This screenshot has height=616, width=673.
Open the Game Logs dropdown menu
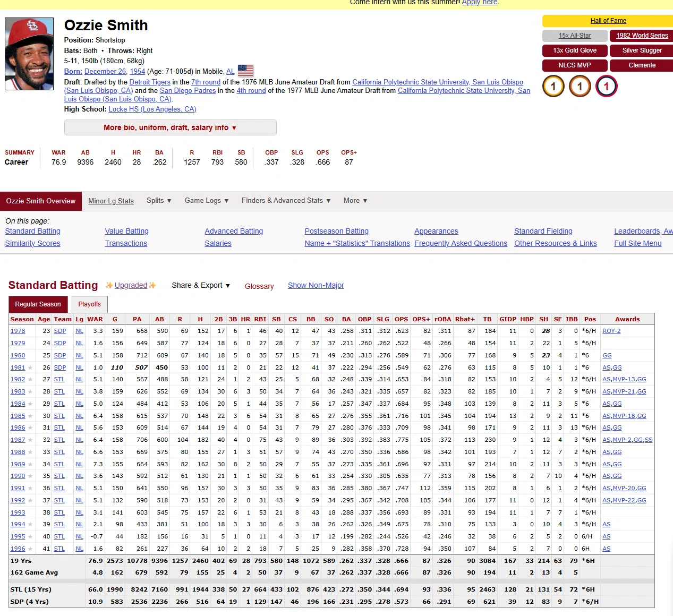(207, 201)
